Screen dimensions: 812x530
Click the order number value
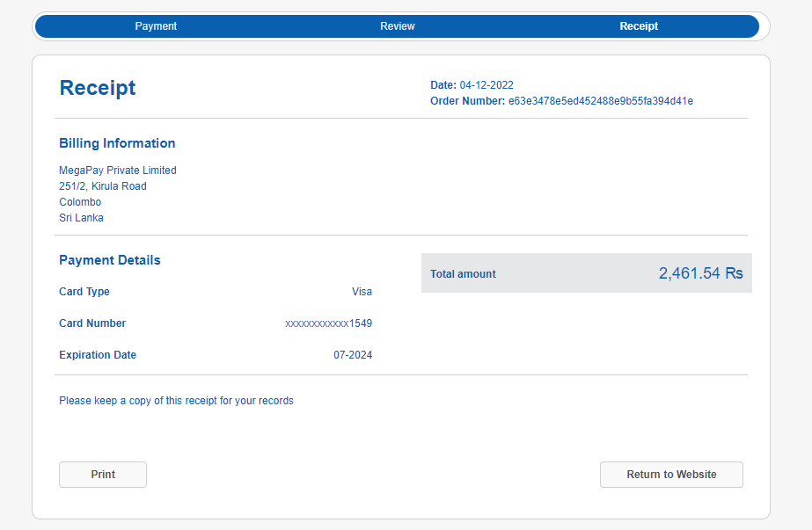[601, 101]
